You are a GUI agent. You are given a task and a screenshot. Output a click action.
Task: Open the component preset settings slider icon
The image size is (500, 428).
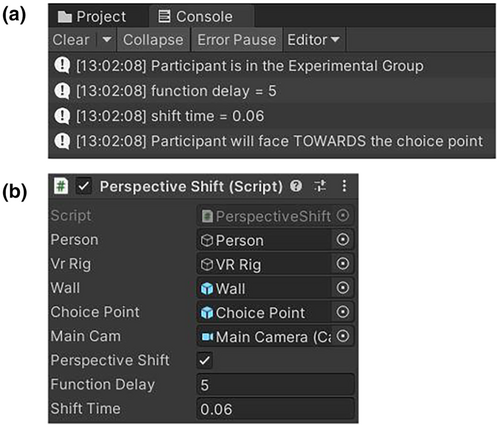click(x=320, y=186)
